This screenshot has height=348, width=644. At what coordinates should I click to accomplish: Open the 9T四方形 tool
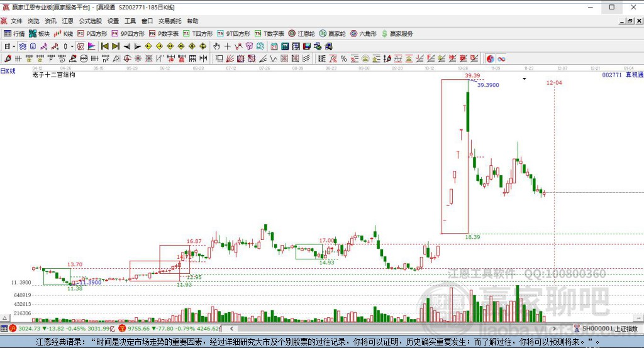click(233, 34)
